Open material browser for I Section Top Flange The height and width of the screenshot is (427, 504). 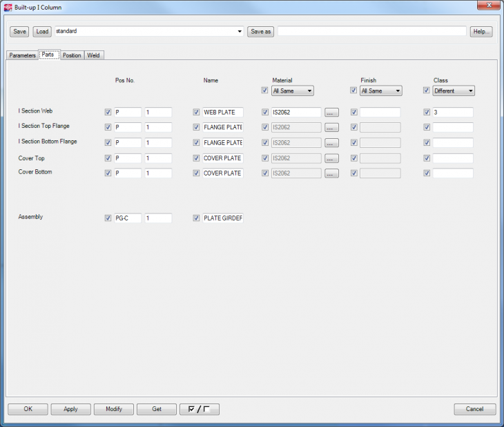tap(331, 127)
